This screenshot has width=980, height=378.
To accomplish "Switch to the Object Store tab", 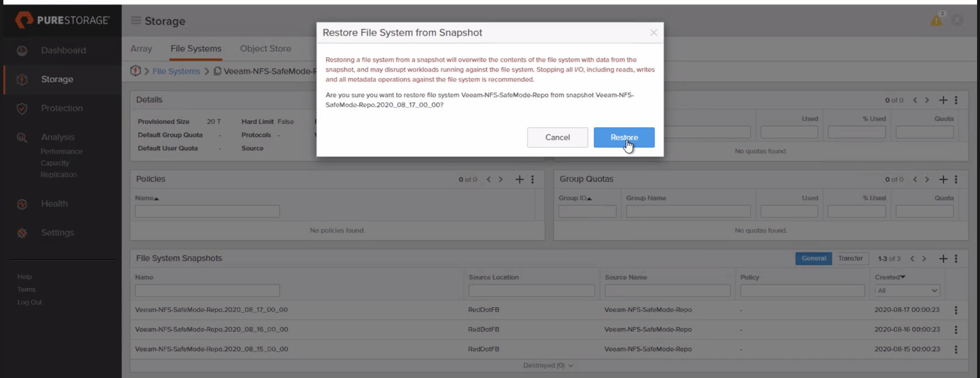I will [265, 48].
